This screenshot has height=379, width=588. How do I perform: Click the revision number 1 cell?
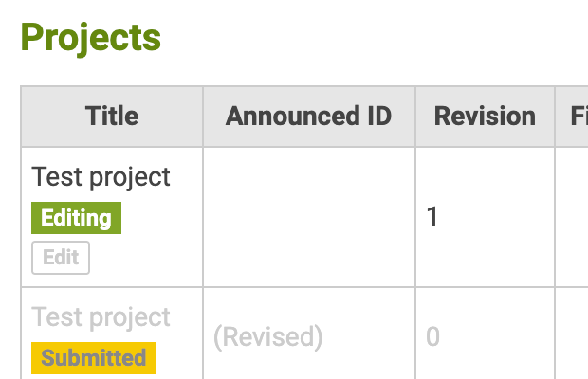click(432, 217)
